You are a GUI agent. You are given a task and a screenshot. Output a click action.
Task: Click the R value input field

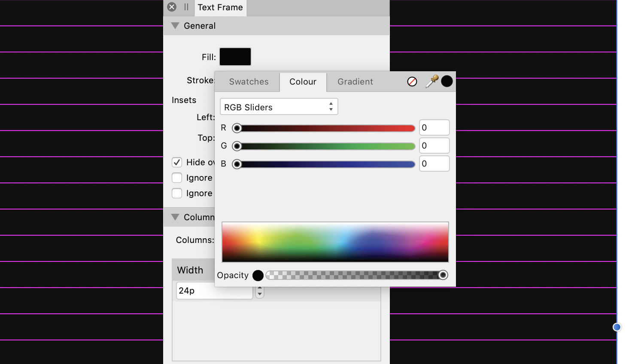(434, 127)
